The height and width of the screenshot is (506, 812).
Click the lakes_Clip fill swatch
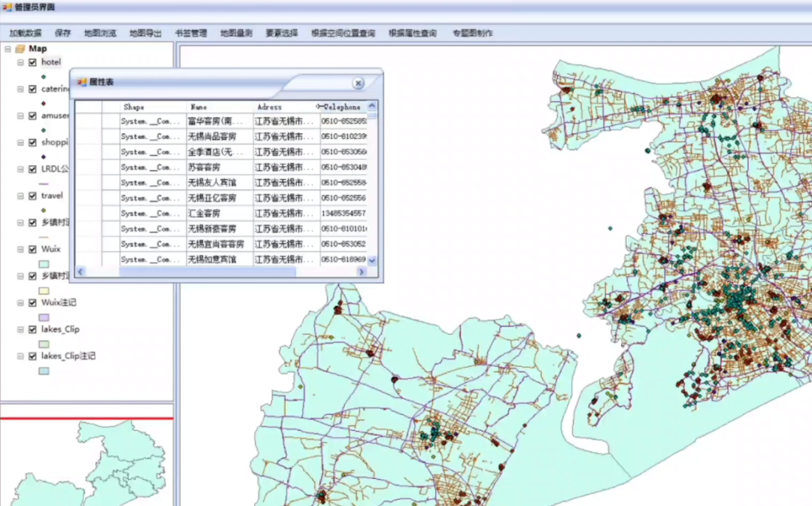(x=44, y=344)
